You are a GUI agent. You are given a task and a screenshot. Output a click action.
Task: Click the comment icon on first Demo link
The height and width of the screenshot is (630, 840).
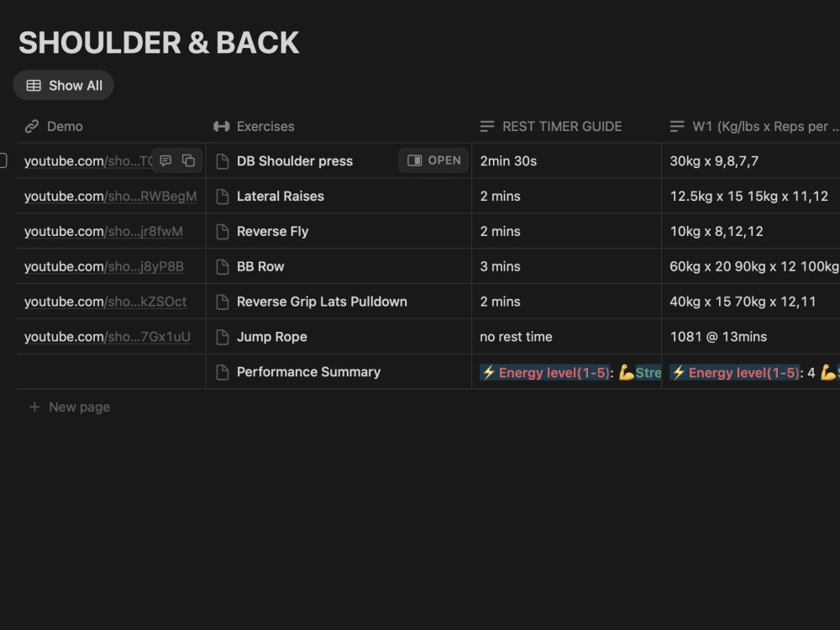(x=165, y=160)
